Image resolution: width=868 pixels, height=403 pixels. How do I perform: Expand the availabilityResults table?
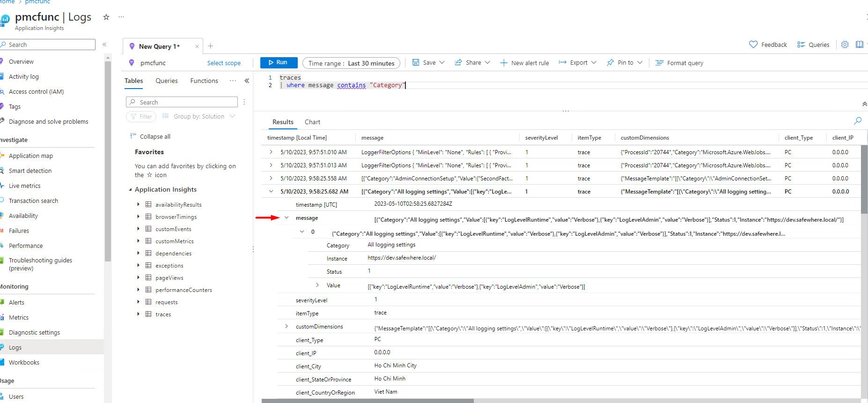coord(138,204)
